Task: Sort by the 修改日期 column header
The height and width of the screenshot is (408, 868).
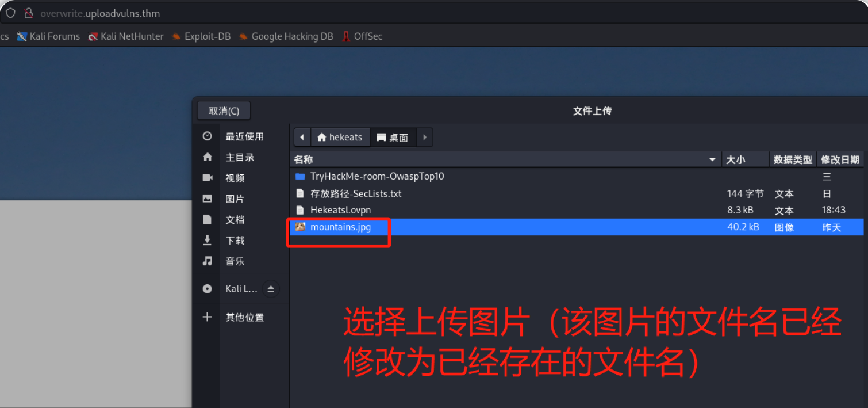Action: (x=840, y=159)
